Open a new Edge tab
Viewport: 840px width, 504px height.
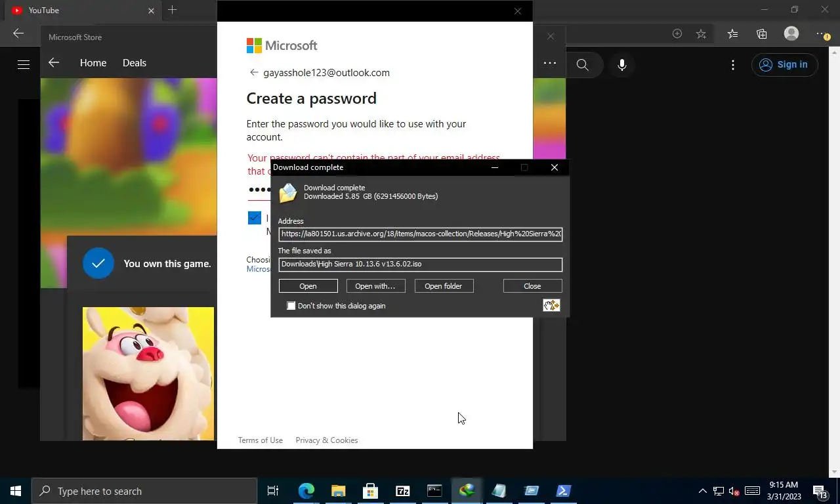coord(173,10)
